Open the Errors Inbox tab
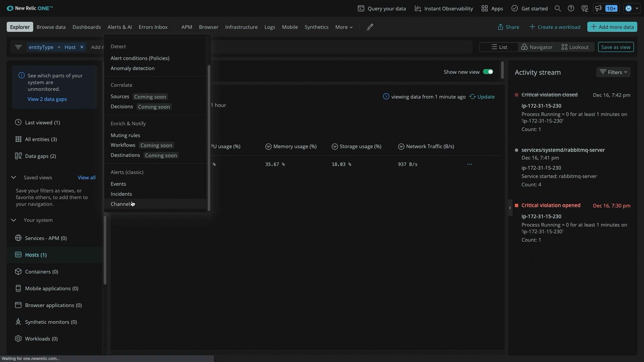Screen dimensions: 644x362 coord(153,27)
